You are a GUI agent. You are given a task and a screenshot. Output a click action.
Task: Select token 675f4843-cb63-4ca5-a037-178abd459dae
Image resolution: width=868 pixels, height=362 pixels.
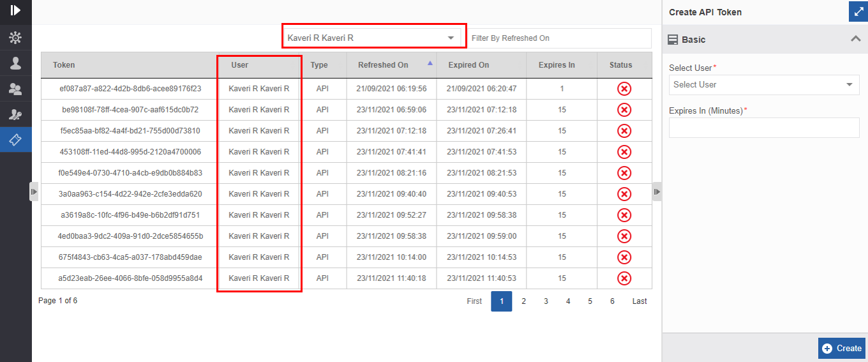point(130,257)
